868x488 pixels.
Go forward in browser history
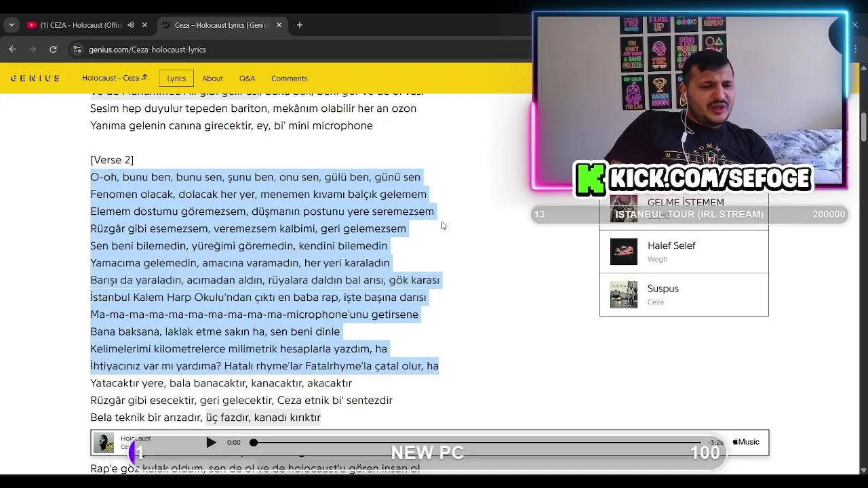point(33,49)
